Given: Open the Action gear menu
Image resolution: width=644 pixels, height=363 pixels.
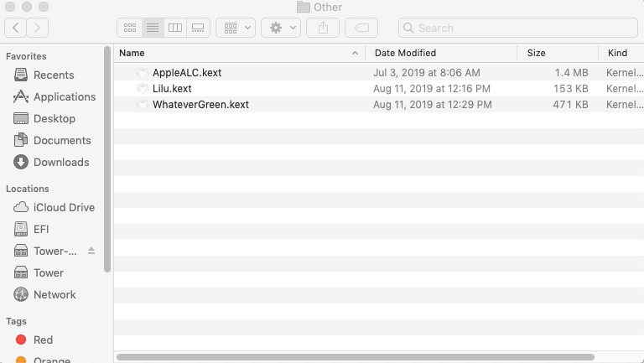Looking at the screenshot, I should pyautogui.click(x=281, y=28).
